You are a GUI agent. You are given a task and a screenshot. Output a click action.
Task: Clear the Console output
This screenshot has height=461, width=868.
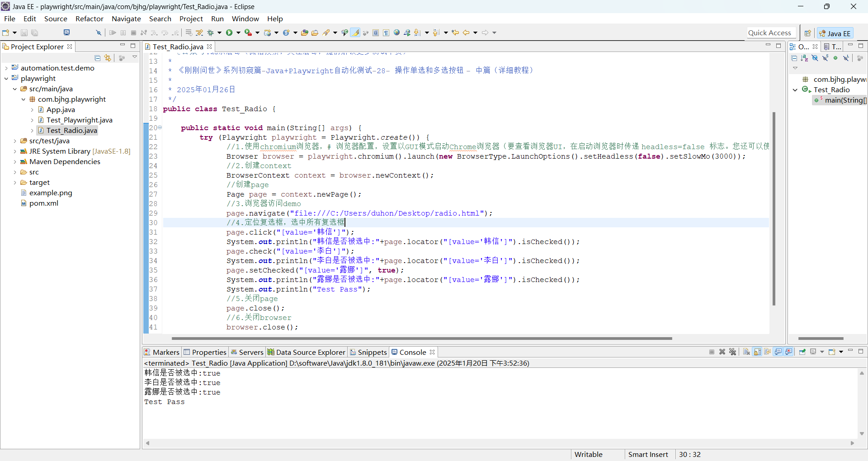pos(746,352)
